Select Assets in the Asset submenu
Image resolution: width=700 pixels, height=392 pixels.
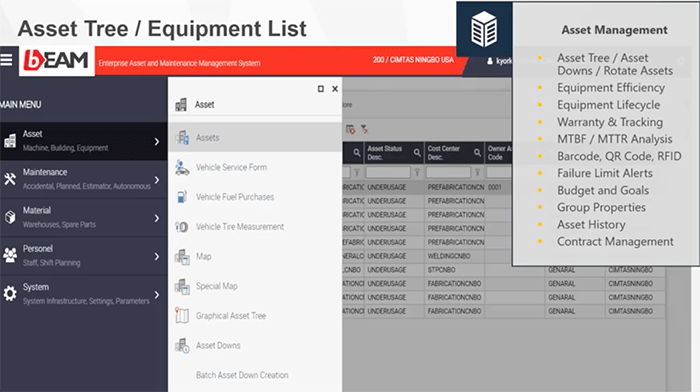click(255, 138)
